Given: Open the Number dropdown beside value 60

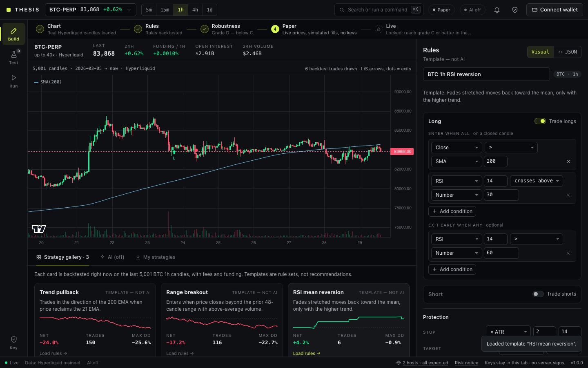Looking at the screenshot, I should [457, 253].
